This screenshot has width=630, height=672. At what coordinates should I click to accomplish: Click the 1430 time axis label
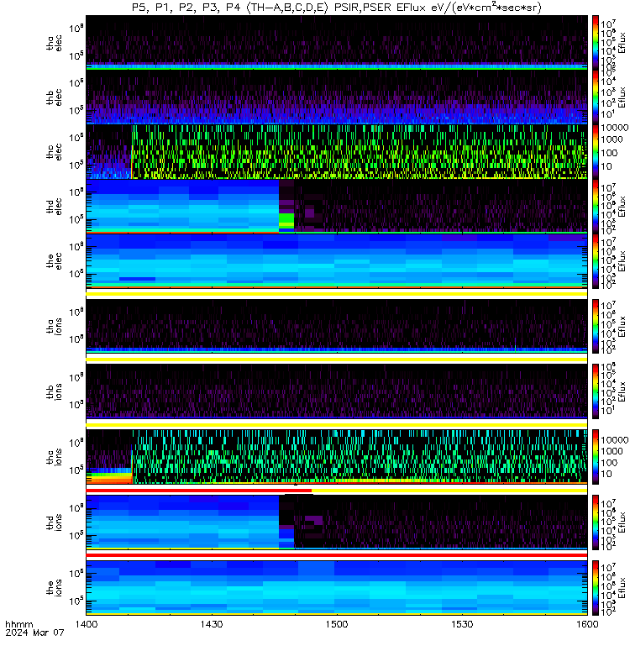[x=212, y=624]
